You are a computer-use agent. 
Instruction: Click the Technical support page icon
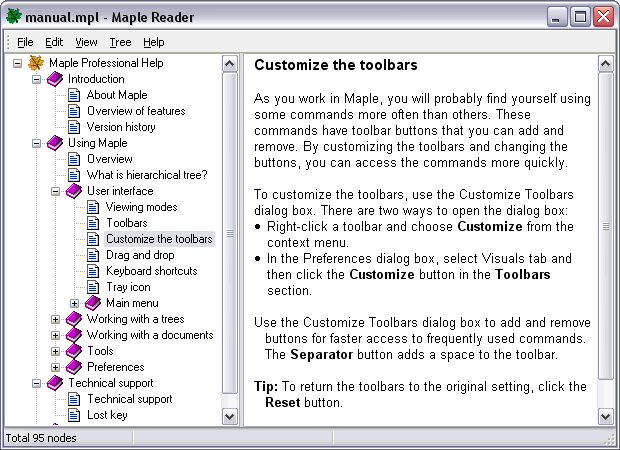[74, 399]
